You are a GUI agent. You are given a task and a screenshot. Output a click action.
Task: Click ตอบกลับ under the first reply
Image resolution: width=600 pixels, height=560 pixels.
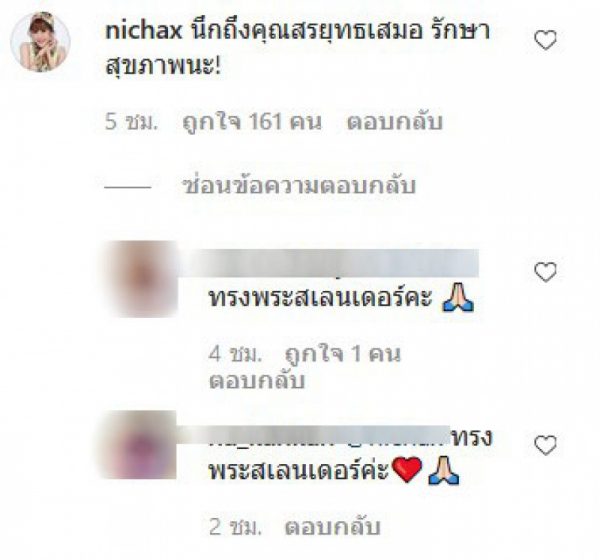point(257,382)
